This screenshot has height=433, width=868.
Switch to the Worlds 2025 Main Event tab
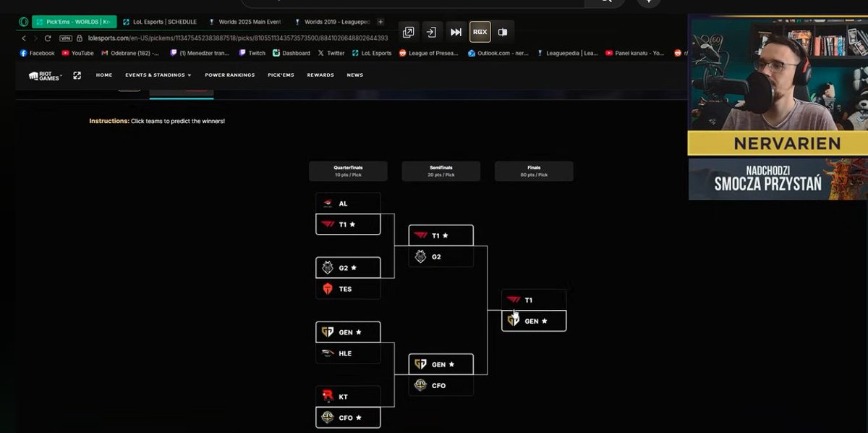[x=244, y=22]
